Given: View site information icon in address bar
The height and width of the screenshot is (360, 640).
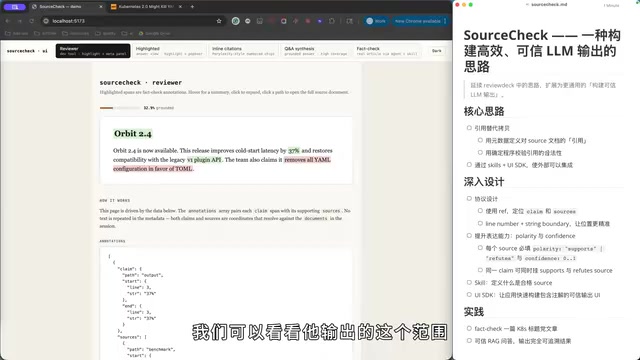Looking at the screenshot, I should pyautogui.click(x=46, y=21).
